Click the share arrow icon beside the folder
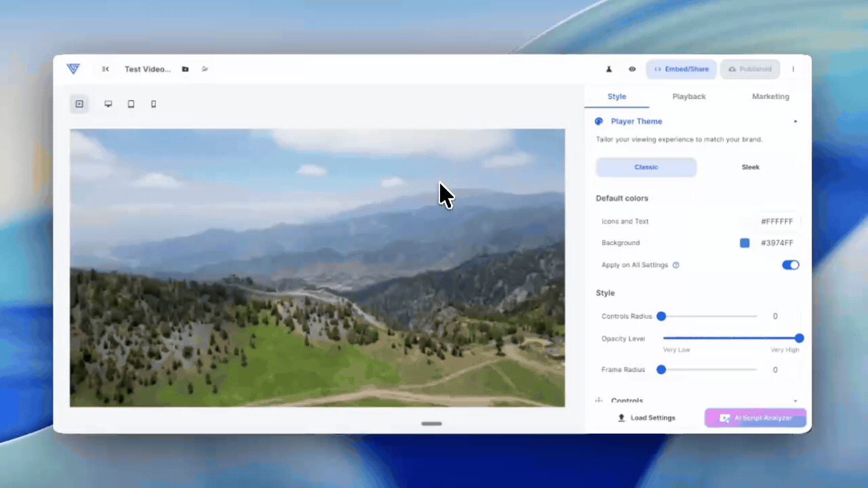The height and width of the screenshot is (488, 868). (x=205, y=69)
